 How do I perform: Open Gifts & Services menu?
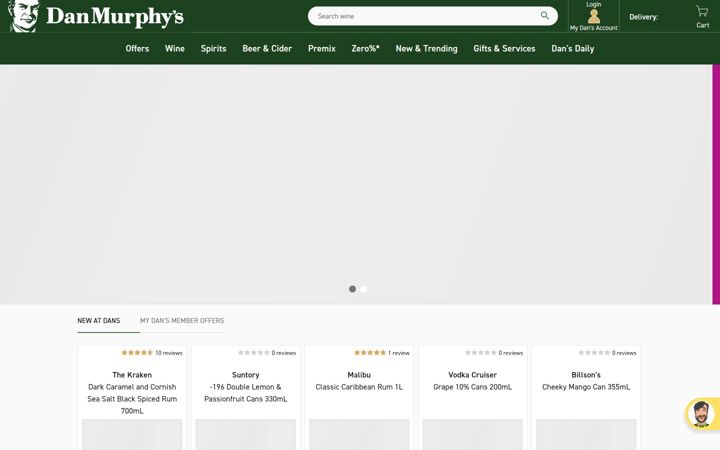[x=504, y=49]
